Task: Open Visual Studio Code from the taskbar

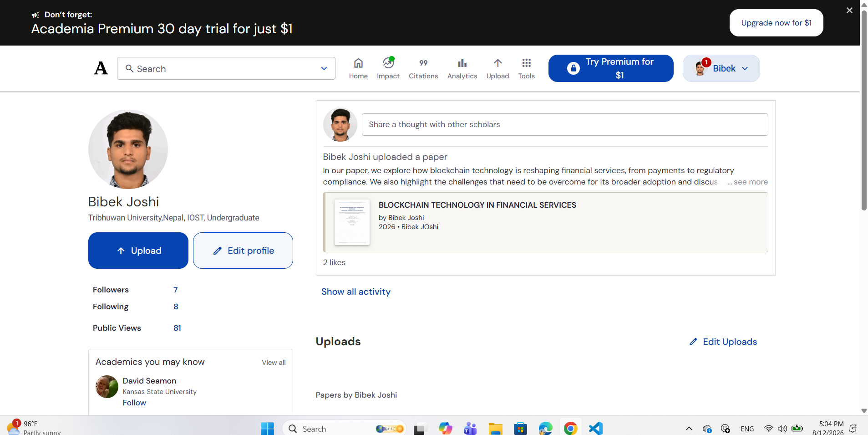Action: point(595,429)
